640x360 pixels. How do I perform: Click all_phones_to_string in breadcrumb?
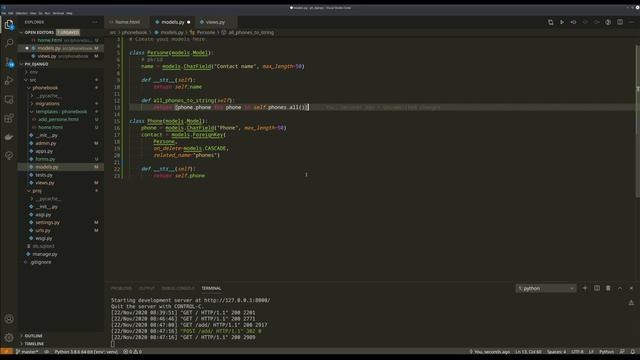point(251,32)
